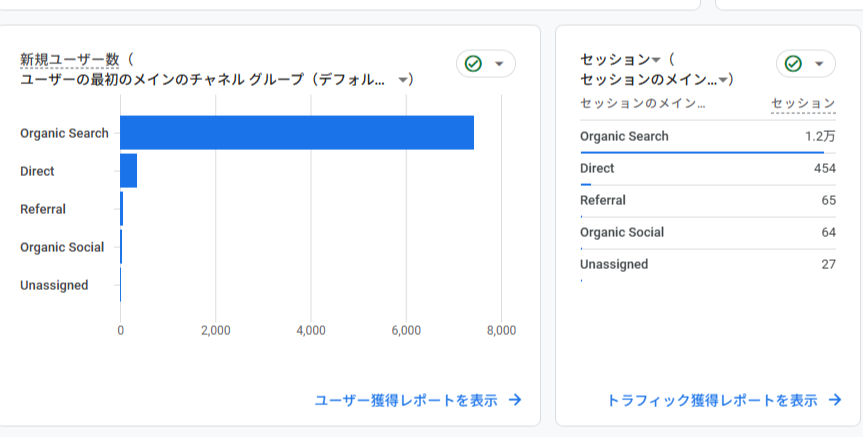Click arrow icon beside ユーザー獲得レポートを表示
The height and width of the screenshot is (437, 863).
pos(515,400)
